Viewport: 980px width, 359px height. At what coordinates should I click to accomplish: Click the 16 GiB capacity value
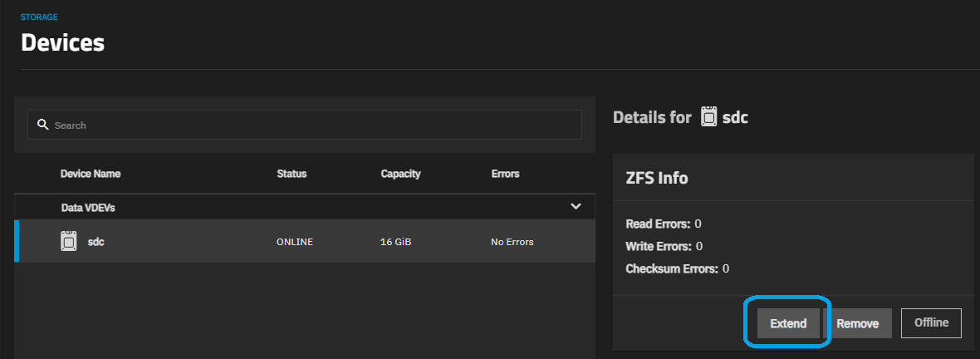click(x=395, y=242)
